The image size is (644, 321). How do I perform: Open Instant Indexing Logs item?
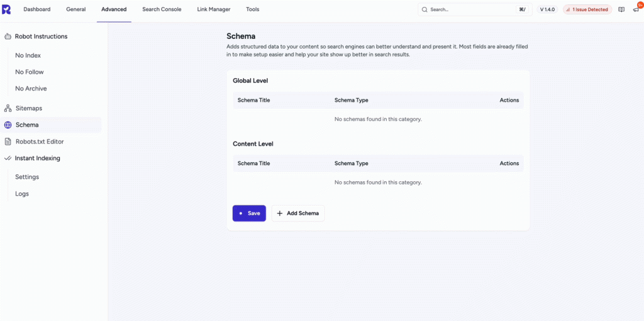coord(22,194)
